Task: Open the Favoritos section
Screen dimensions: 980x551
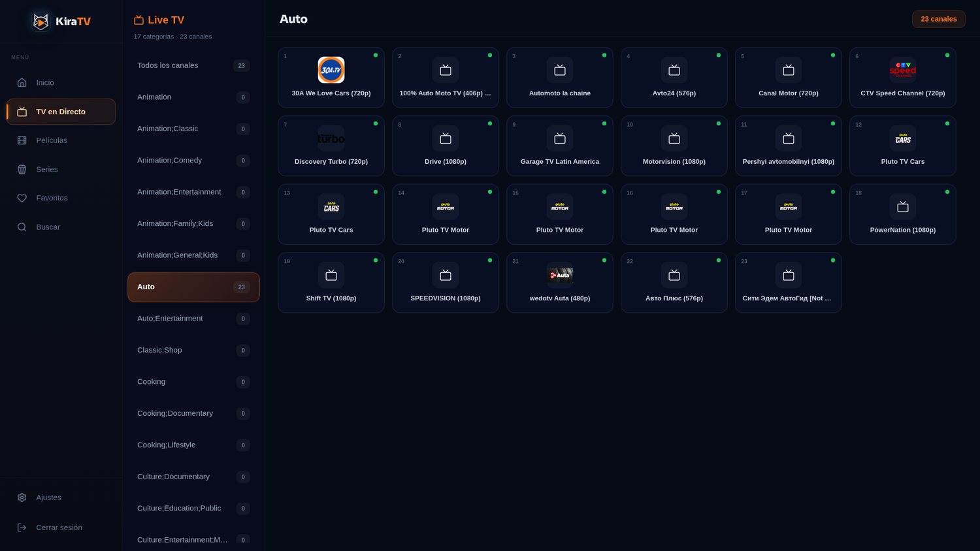Action: click(61, 198)
